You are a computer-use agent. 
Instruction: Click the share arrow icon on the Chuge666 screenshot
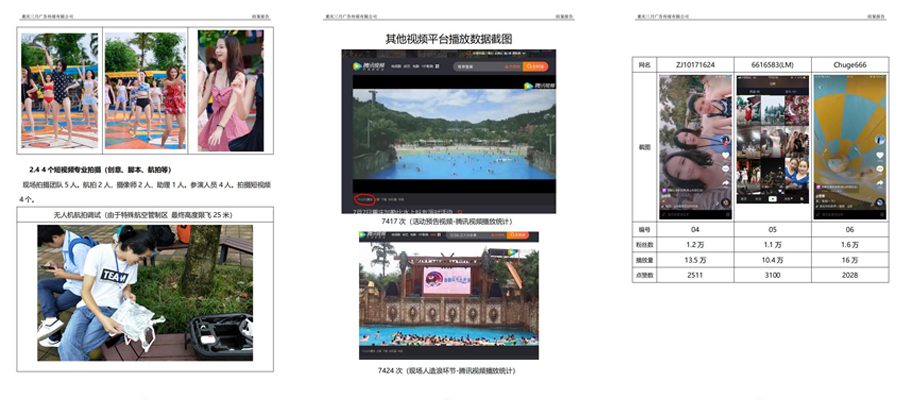click(x=879, y=183)
